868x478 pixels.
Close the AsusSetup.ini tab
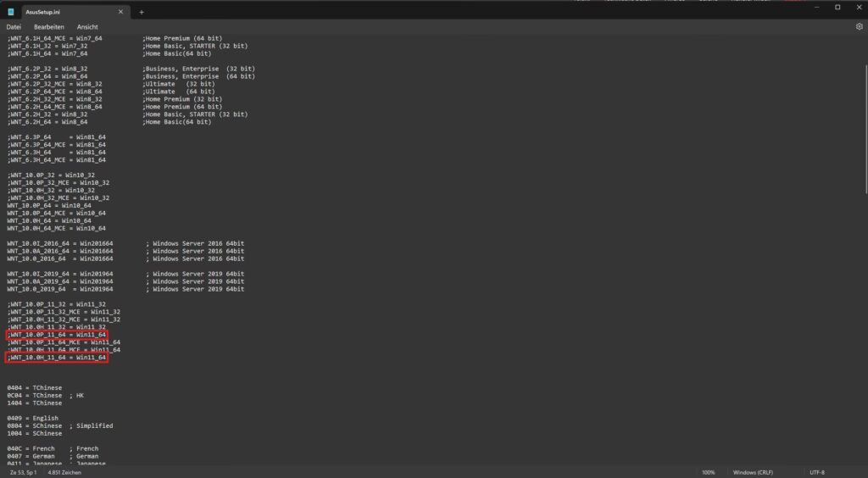coord(121,12)
